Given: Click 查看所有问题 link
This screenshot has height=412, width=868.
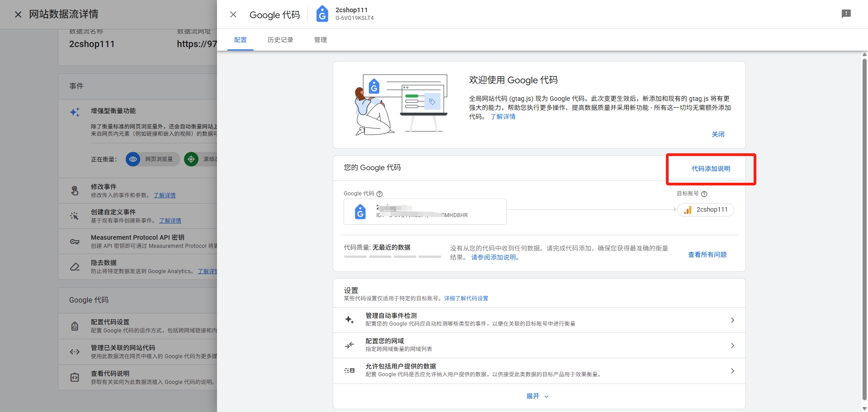Looking at the screenshot, I should 707,255.
